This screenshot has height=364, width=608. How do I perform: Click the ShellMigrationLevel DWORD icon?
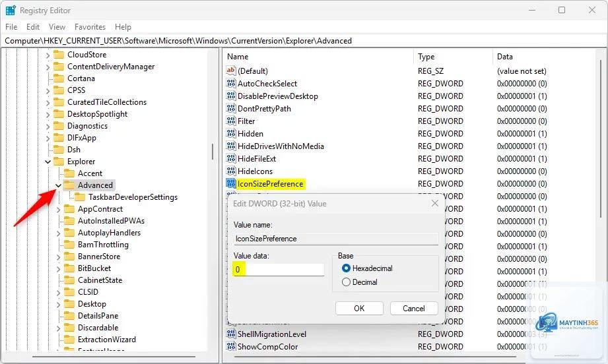[230, 334]
